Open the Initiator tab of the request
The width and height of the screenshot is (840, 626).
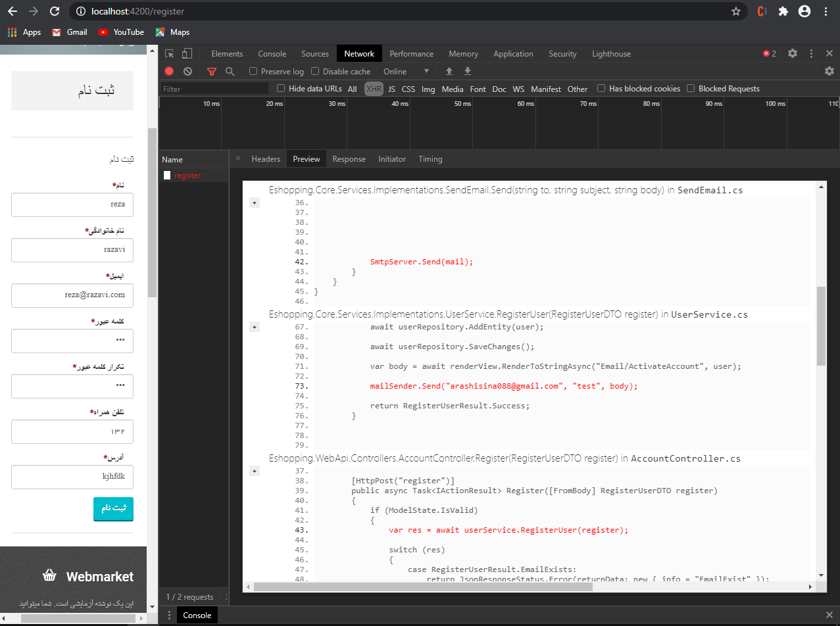(392, 159)
